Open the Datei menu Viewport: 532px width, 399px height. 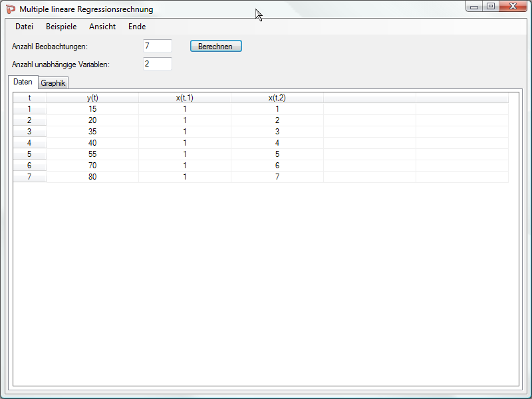click(24, 27)
